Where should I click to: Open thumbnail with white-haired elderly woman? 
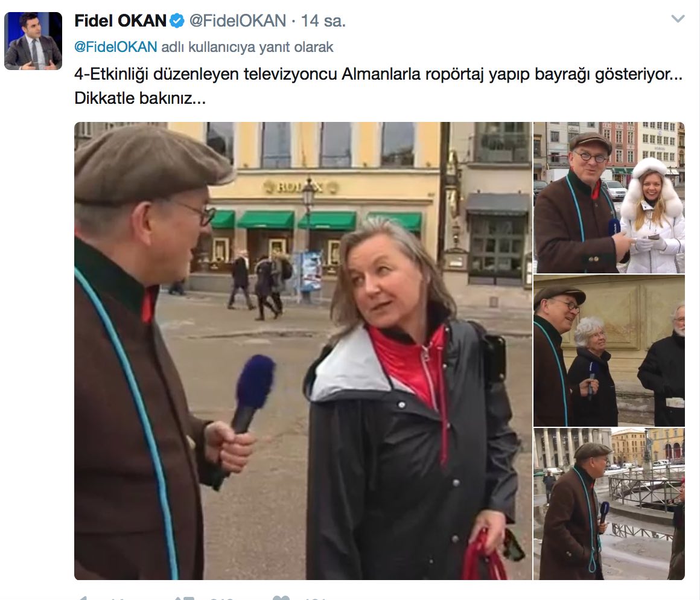pyautogui.click(x=609, y=351)
